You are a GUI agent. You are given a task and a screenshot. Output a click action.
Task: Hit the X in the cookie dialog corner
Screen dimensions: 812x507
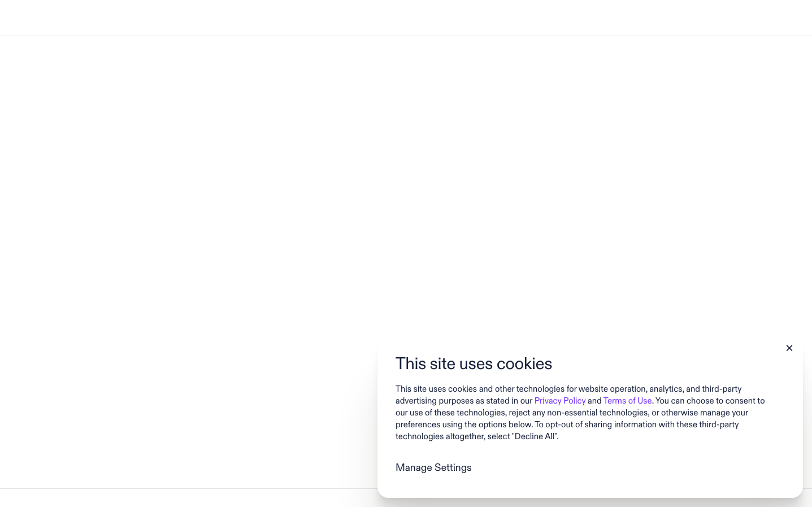coord(789,348)
